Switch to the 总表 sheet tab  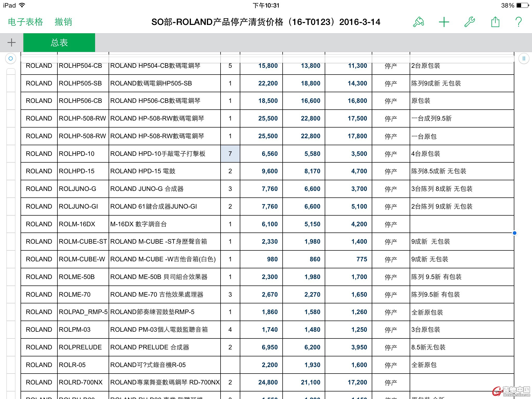pyautogui.click(x=59, y=43)
